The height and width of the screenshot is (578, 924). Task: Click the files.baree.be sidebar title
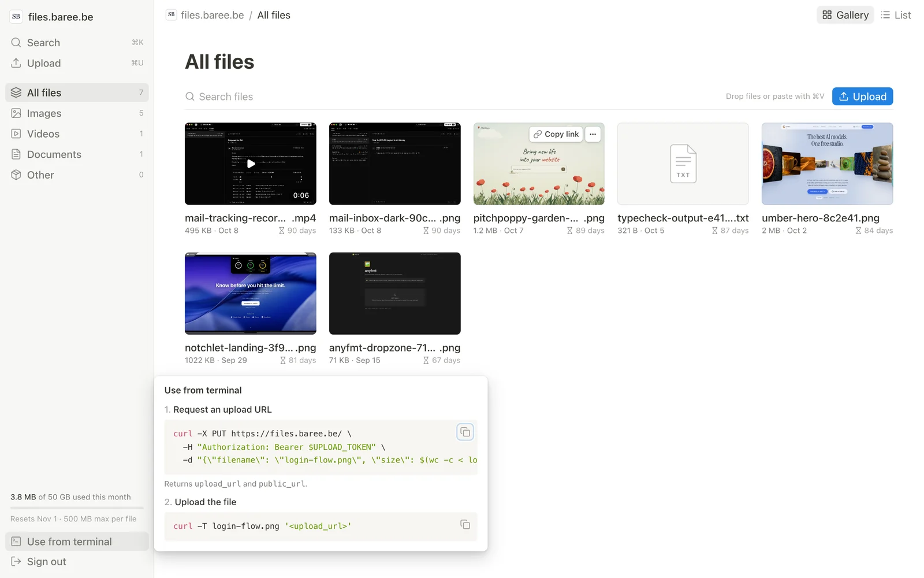tap(61, 17)
